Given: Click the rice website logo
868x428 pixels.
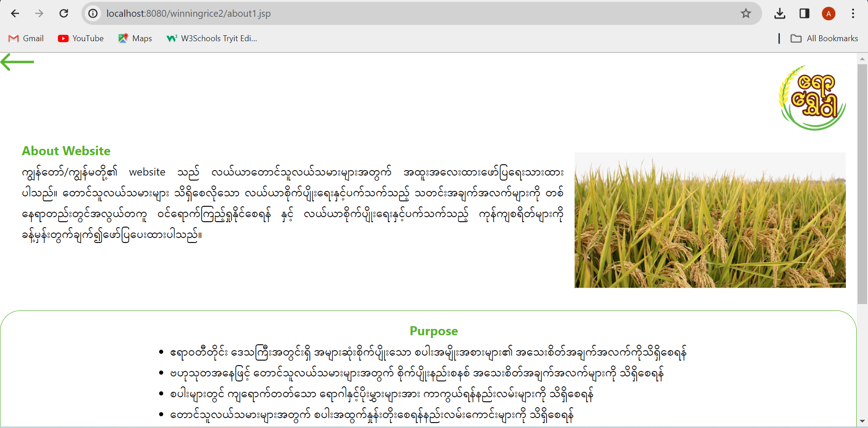Looking at the screenshot, I should [x=812, y=98].
